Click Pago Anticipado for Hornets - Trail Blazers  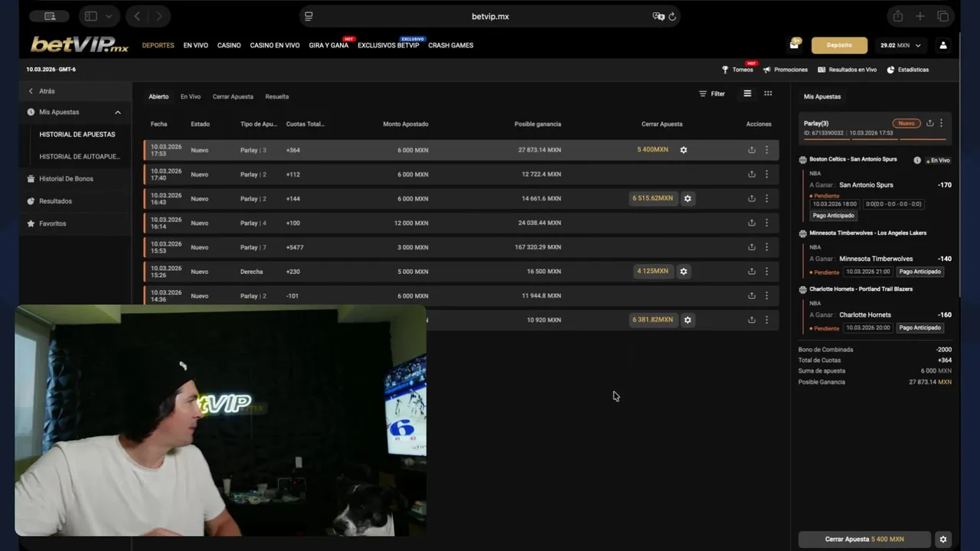(920, 328)
